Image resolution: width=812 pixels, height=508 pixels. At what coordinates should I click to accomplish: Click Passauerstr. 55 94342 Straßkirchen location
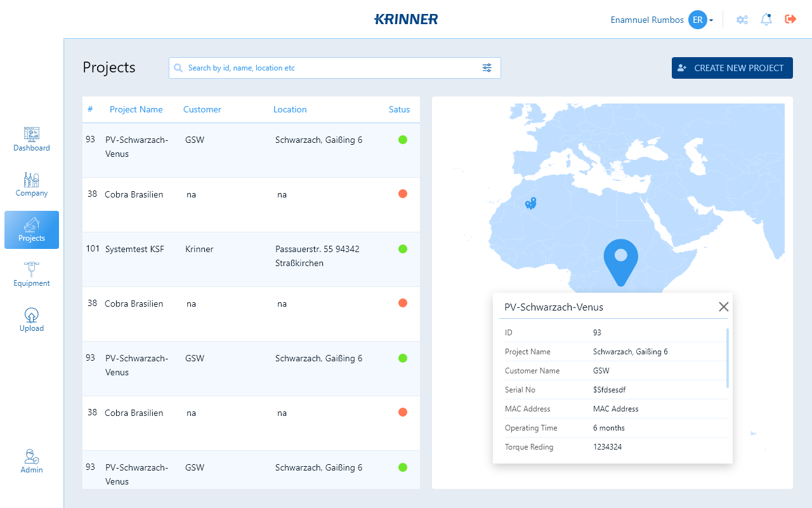point(317,256)
